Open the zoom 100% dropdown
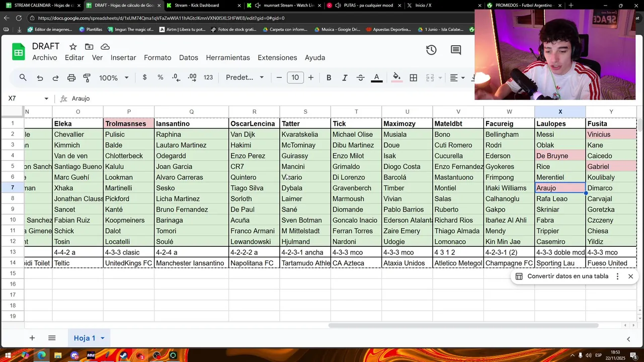The image size is (644, 362). (x=114, y=78)
